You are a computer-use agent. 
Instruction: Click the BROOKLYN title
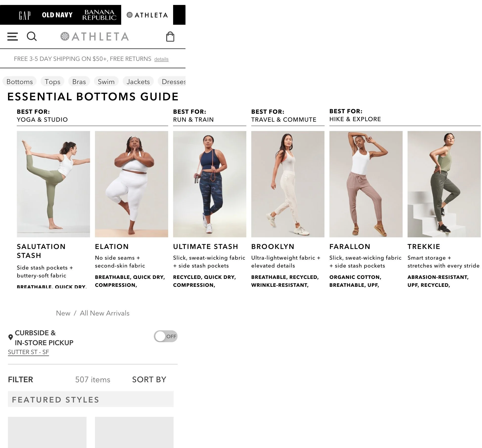coord(273,246)
